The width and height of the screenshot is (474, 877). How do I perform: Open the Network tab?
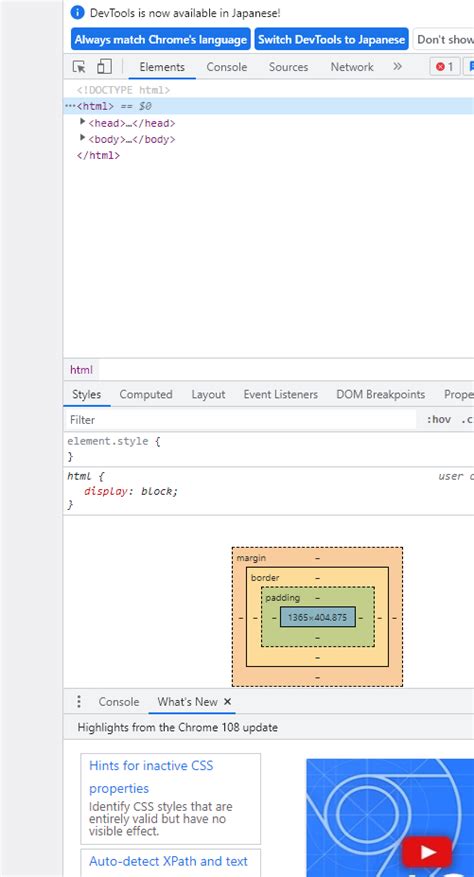point(352,67)
